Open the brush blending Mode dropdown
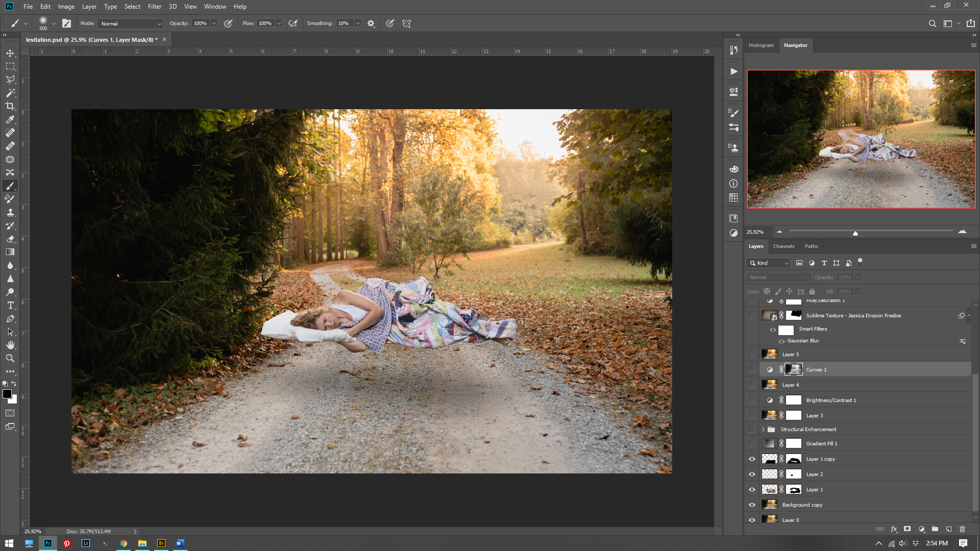Screen dimensions: 980x551 131,23
